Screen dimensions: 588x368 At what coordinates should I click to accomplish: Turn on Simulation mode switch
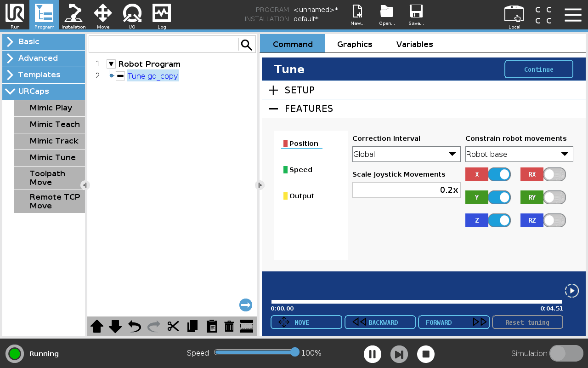566,353
